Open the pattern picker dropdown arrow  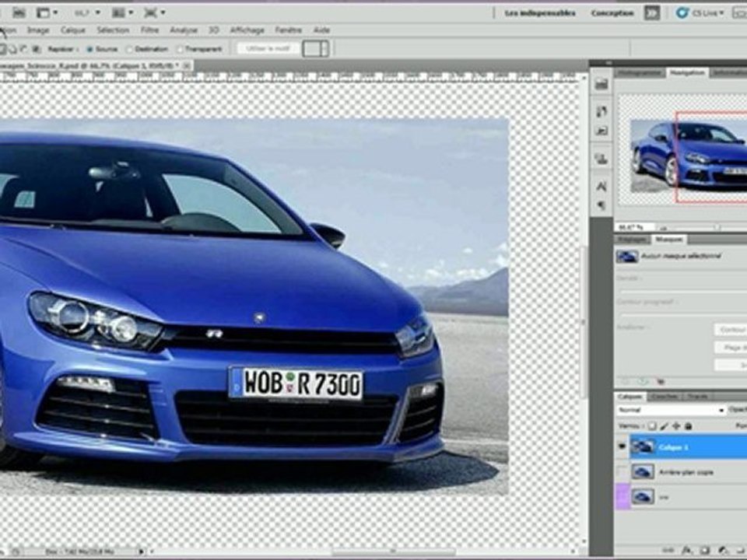(325, 48)
